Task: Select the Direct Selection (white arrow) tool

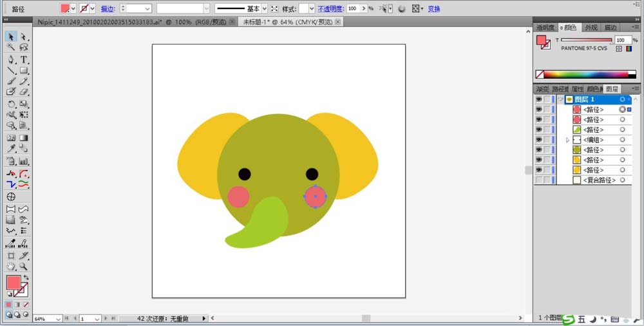Action: [x=24, y=37]
